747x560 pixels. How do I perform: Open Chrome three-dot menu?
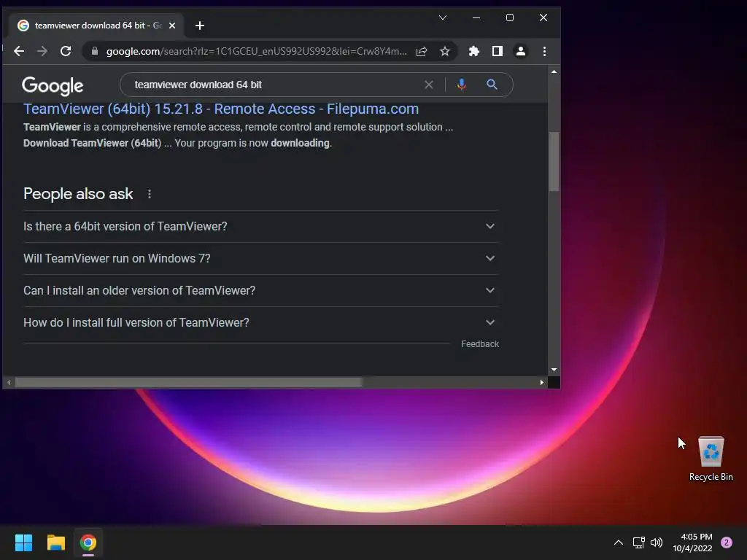tap(544, 52)
